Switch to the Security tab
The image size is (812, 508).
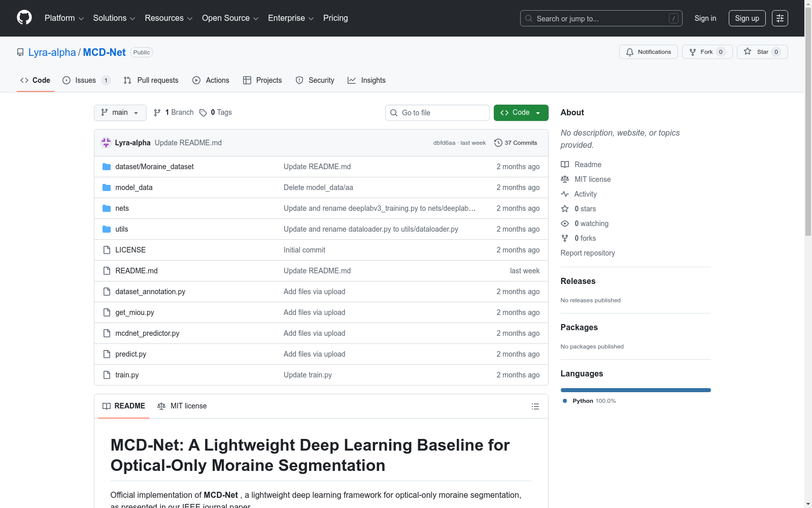pyautogui.click(x=315, y=80)
